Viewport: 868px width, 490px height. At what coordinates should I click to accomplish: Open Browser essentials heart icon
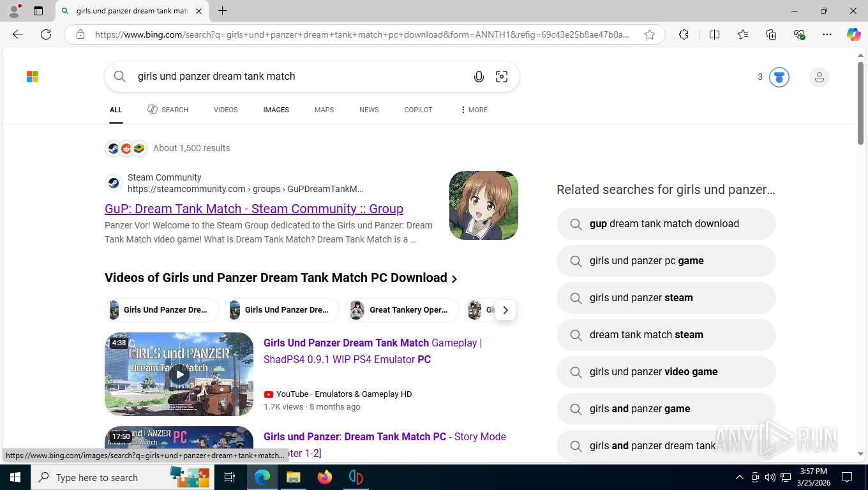point(799,34)
